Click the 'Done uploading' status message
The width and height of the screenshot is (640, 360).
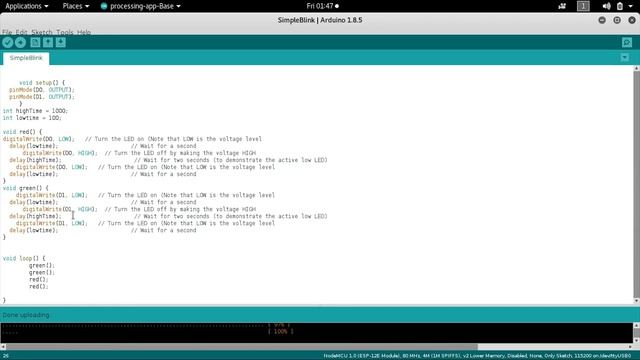click(26, 315)
